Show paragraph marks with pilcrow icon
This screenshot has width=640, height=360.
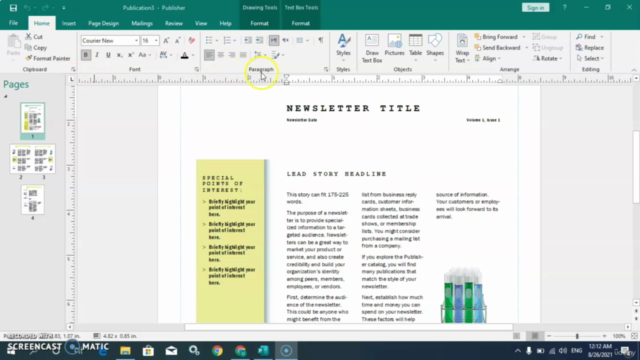point(321,40)
